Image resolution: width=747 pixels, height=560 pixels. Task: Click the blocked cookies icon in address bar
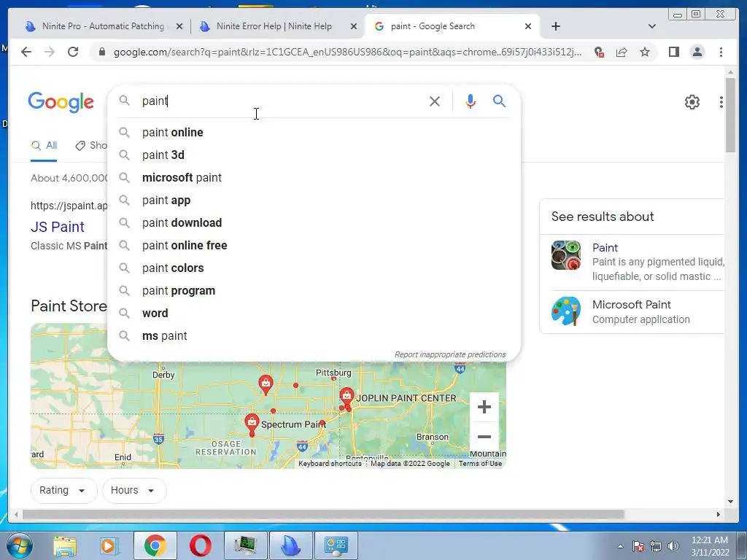[599, 52]
